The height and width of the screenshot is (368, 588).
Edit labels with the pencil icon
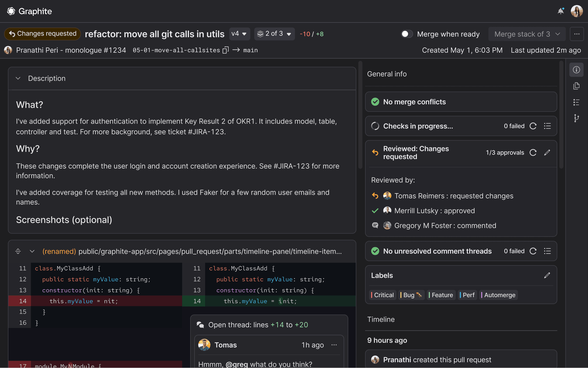pos(547,275)
